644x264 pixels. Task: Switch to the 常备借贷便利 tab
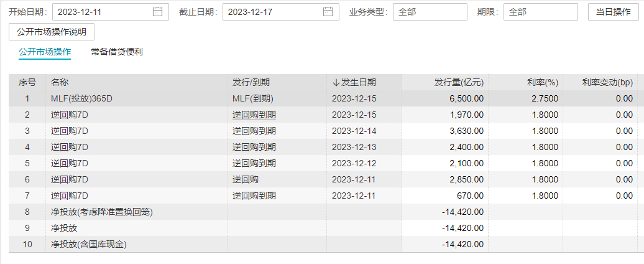(x=117, y=52)
